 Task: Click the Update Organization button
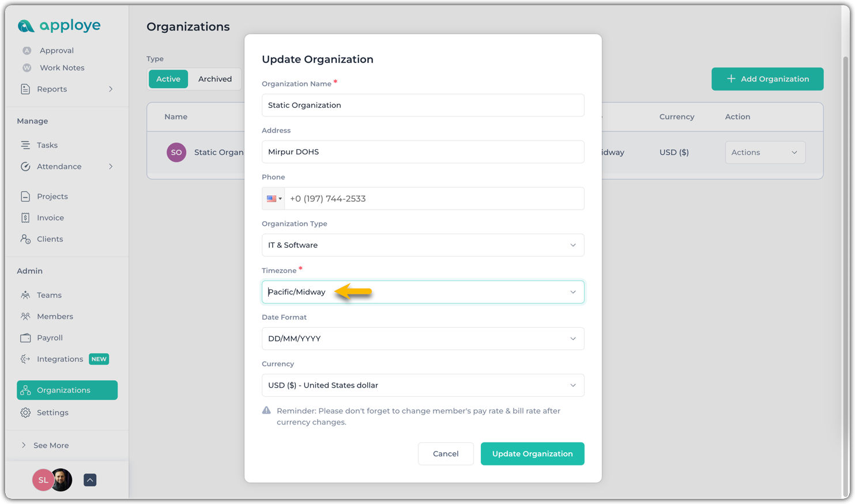coord(532,454)
